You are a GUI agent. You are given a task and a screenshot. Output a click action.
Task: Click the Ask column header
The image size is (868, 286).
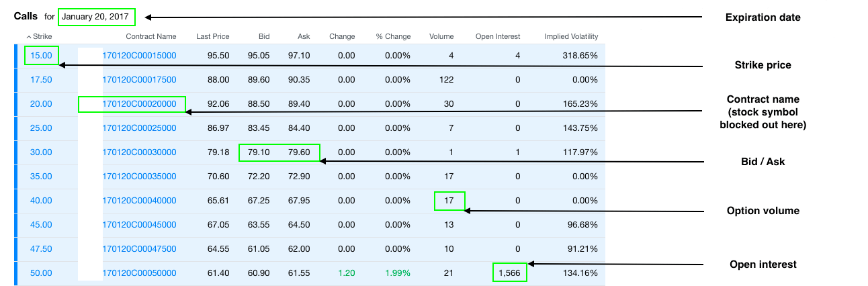(303, 37)
